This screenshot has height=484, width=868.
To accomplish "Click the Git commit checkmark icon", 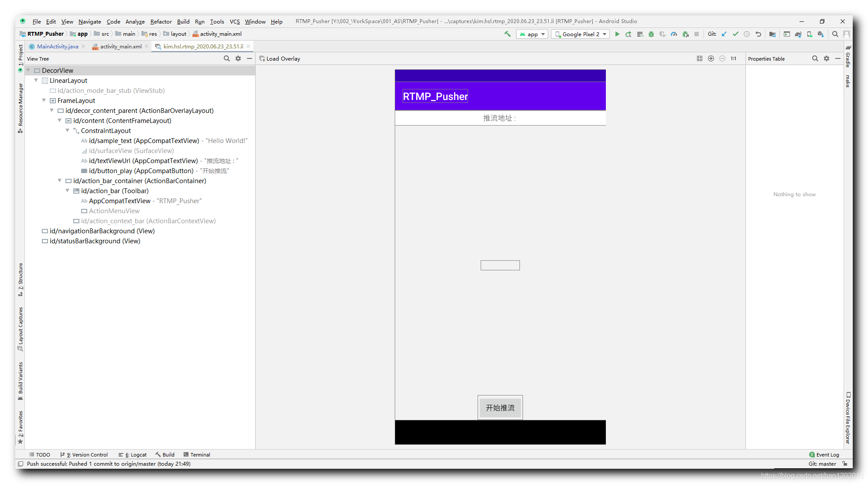I will 735,34.
